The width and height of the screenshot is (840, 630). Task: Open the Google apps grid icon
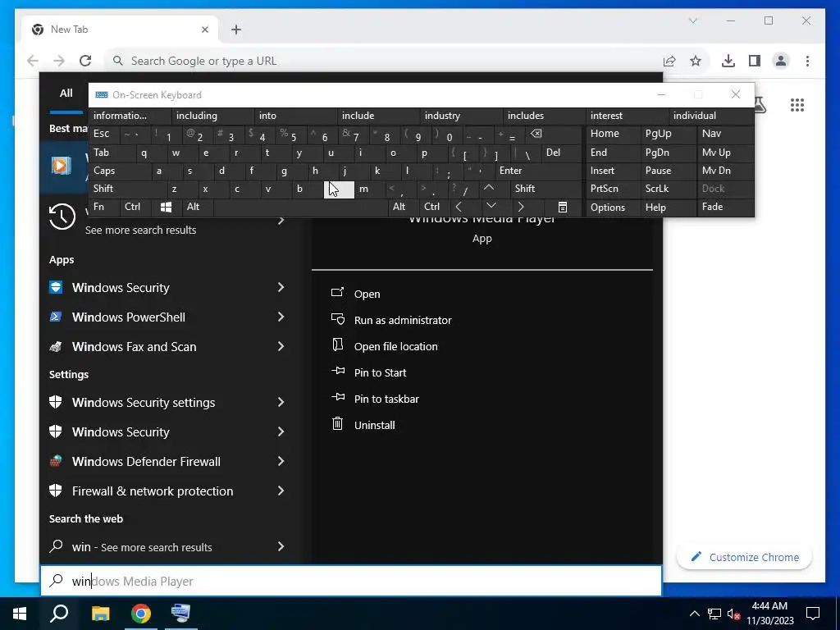[797, 105]
